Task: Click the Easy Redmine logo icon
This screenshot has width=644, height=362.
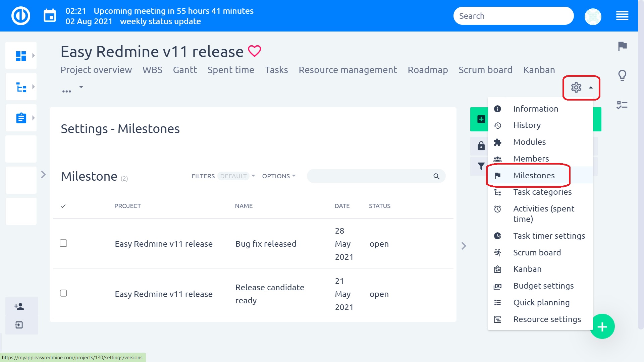Action: [21, 16]
